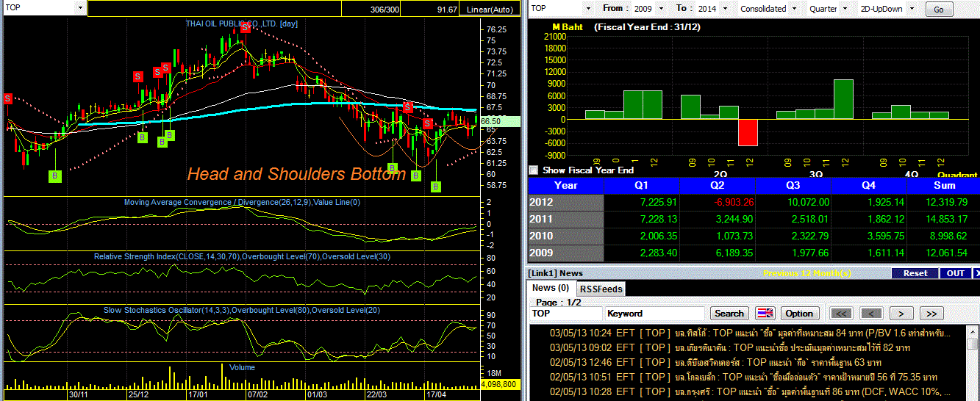Click the current price tag 66.50
Viewport: 980px width, 401px height.
[500, 121]
